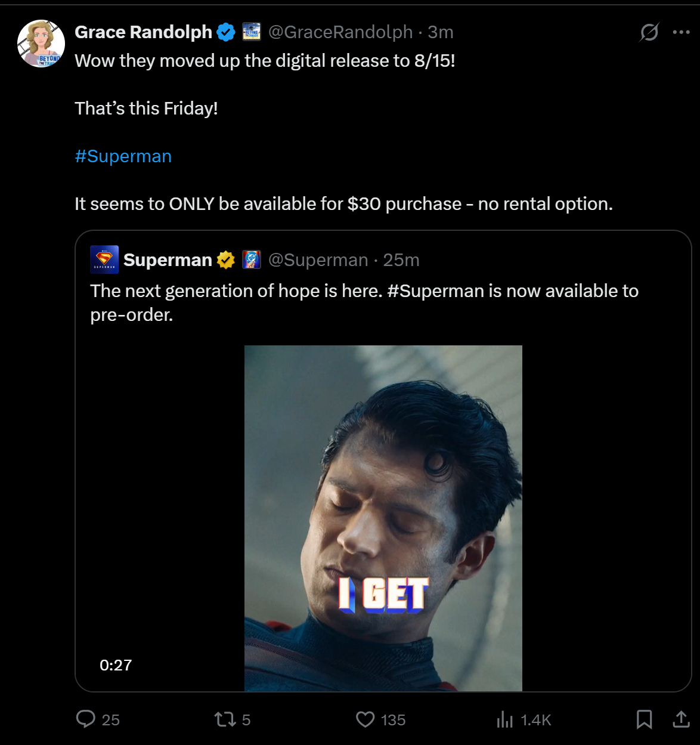Image resolution: width=700 pixels, height=745 pixels.
Task: Open the three-dot more options menu
Action: (x=681, y=32)
